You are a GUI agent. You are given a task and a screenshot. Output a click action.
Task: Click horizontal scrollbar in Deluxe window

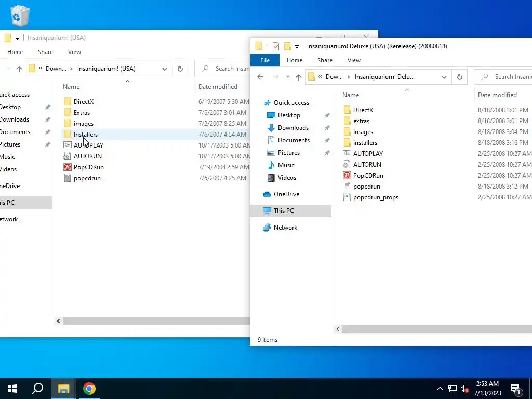(x=436, y=329)
